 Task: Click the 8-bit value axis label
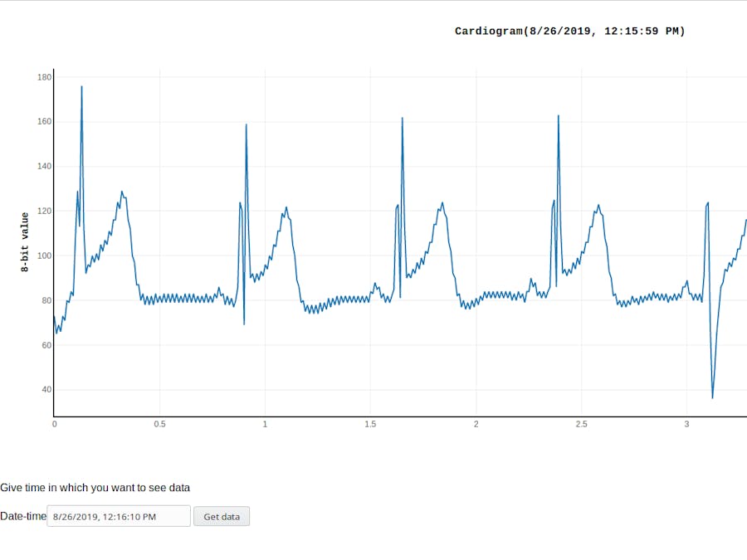23,240
